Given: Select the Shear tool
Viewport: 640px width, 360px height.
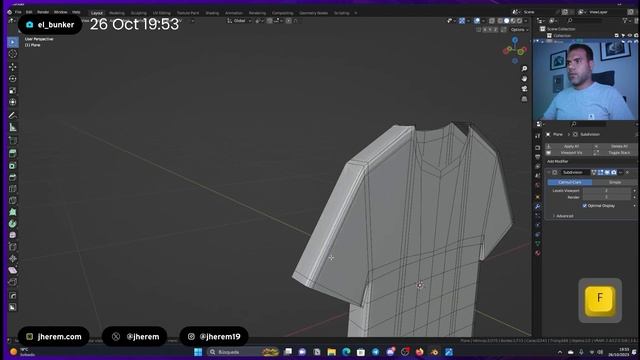Looking at the screenshot, I should pyautogui.click(x=13, y=270).
